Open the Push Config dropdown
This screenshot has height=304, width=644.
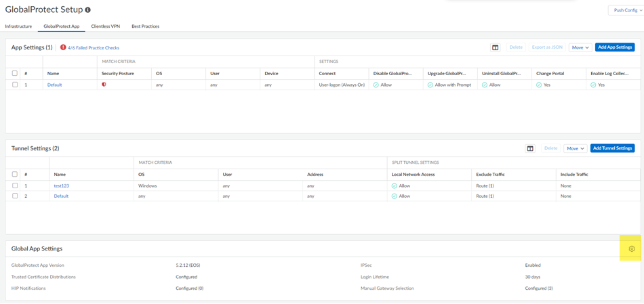point(626,10)
